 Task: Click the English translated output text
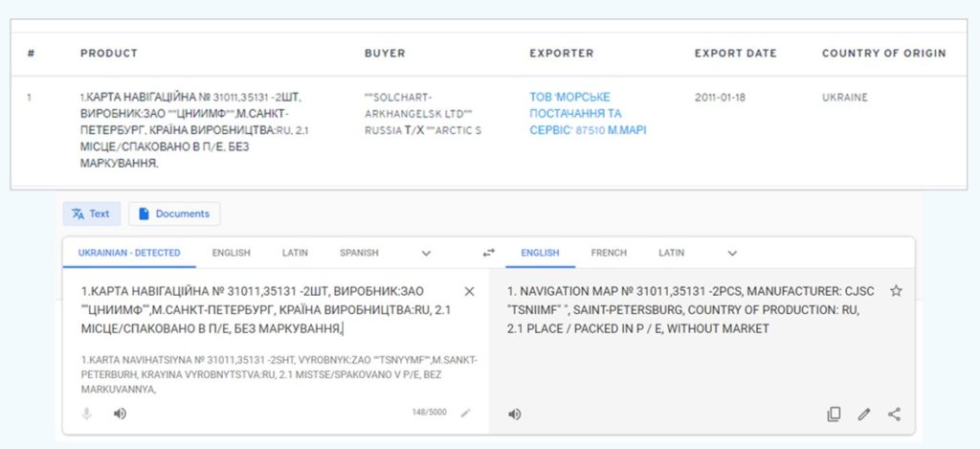click(x=691, y=309)
